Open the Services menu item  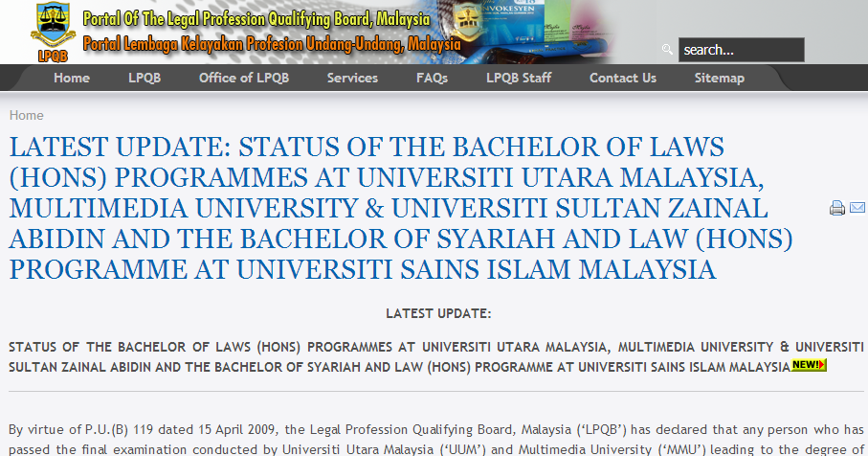click(x=352, y=79)
